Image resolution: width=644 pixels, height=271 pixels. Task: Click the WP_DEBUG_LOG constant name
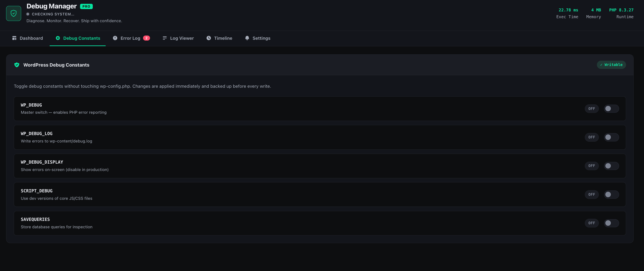click(x=37, y=134)
